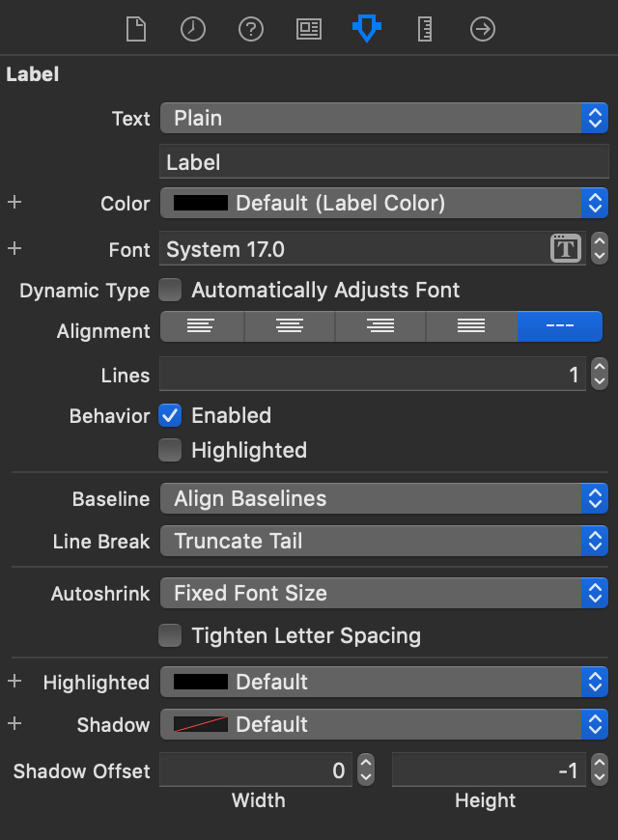
Task: Open the Quick Help inspector
Action: (x=250, y=29)
